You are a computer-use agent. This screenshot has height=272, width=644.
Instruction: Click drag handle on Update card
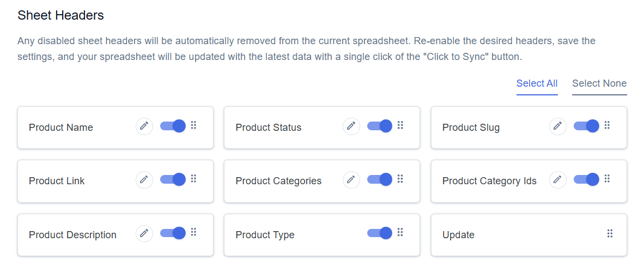point(610,233)
